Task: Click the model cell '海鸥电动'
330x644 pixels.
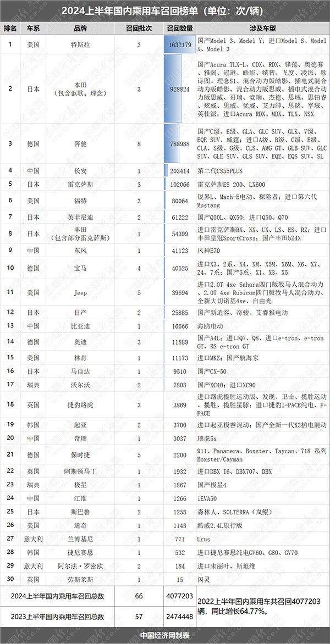Action: (210, 326)
